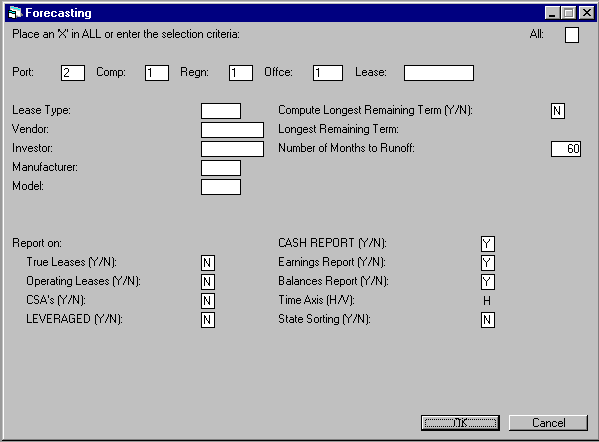Click Number of Months to Runoff field
This screenshot has width=599, height=442.
(x=566, y=149)
